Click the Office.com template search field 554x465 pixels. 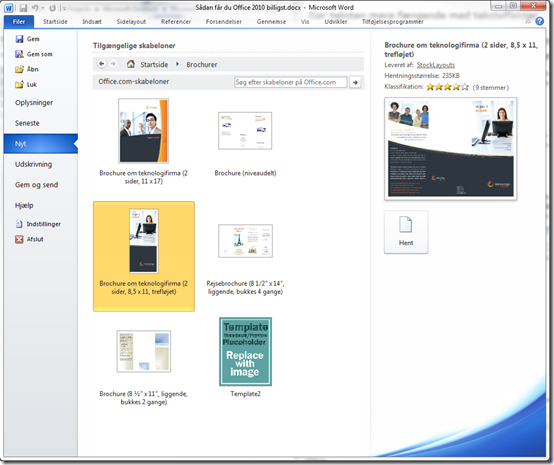point(290,82)
